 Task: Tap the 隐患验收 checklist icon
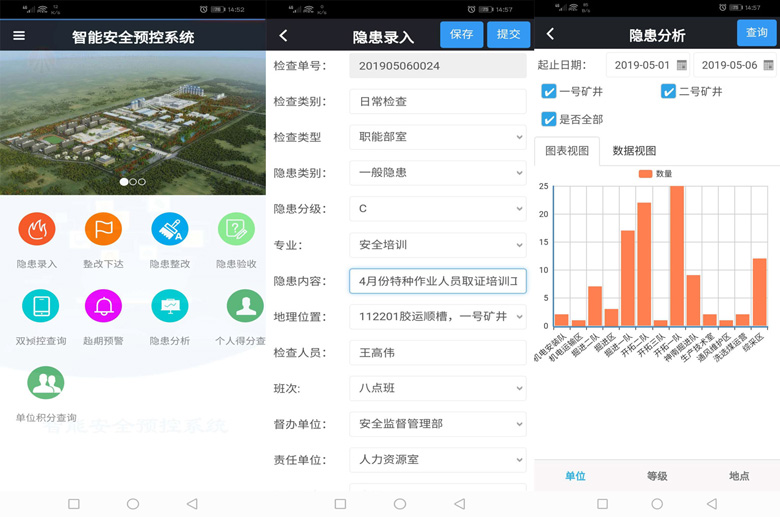[236, 230]
